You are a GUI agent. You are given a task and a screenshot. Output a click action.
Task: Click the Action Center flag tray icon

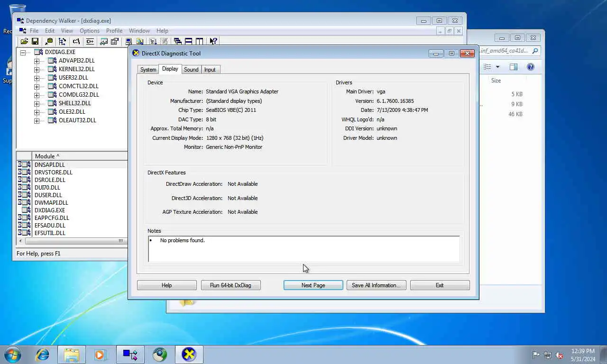click(536, 355)
